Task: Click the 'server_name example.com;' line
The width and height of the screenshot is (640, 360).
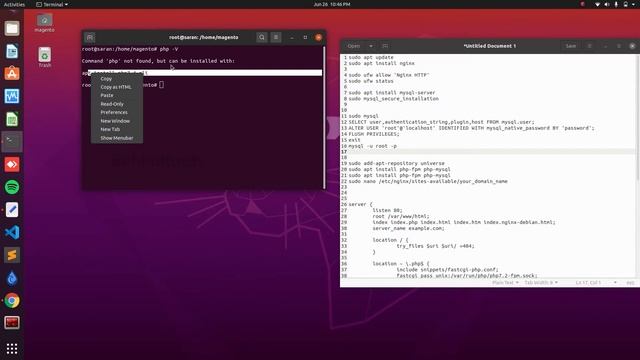Action: (x=409, y=228)
